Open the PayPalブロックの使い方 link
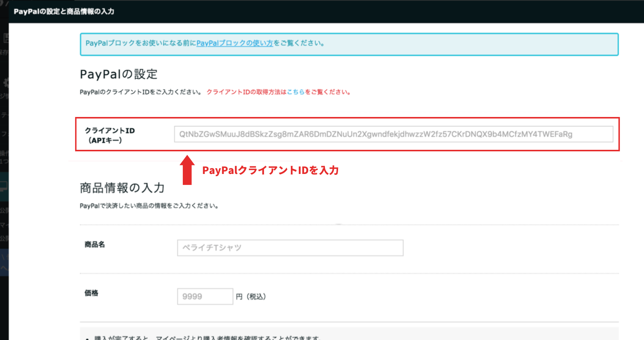Image resolution: width=644 pixels, height=340 pixels. [x=235, y=43]
